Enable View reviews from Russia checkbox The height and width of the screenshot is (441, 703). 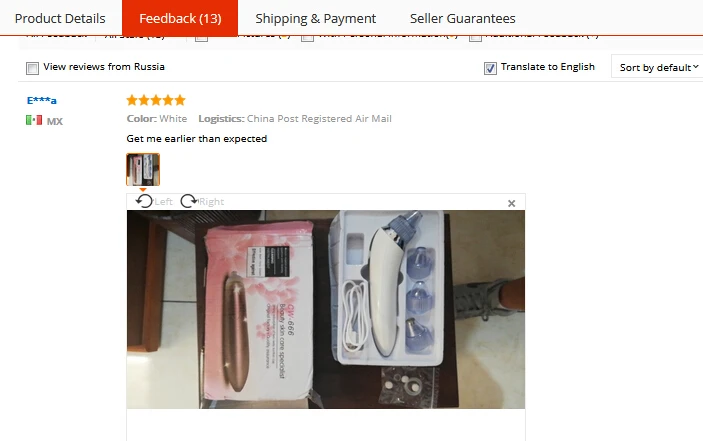tap(32, 68)
